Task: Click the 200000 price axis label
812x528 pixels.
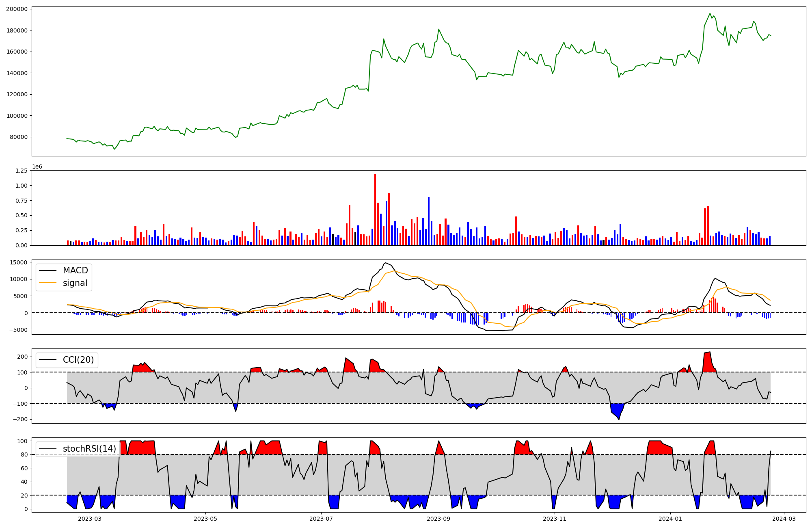Action: (17, 9)
